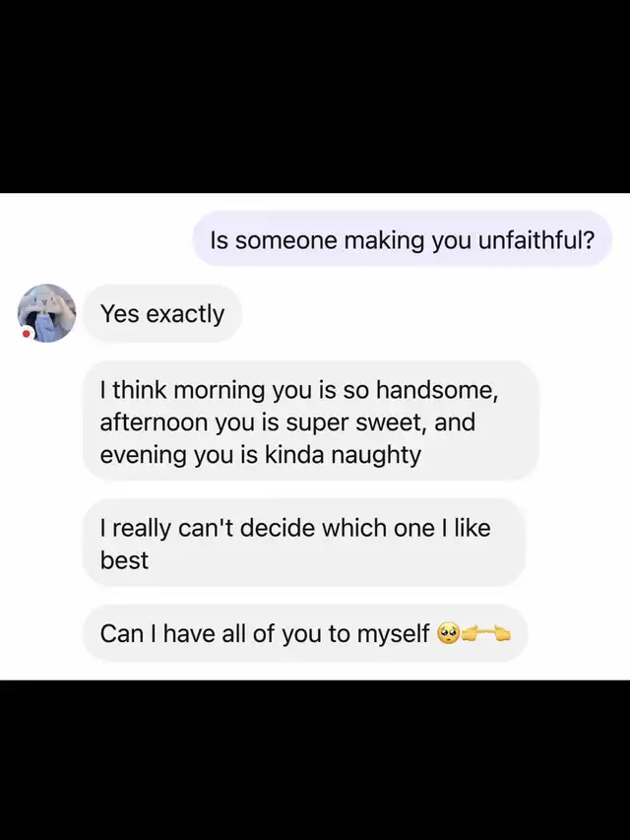This screenshot has width=630, height=840.
Task: Select the 'Yes exactly' message bubble
Action: click(162, 313)
